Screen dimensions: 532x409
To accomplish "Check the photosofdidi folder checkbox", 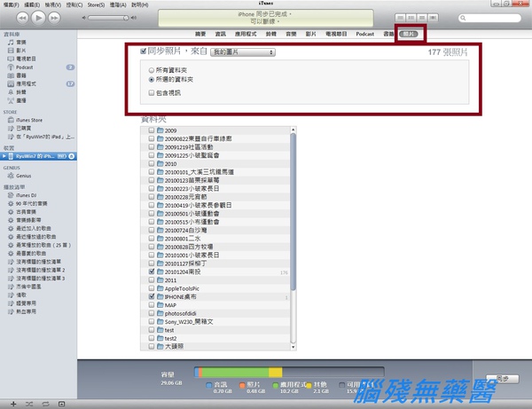I will (152, 313).
